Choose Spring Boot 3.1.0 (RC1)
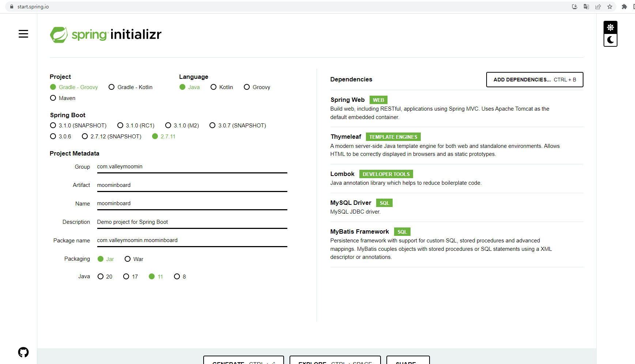Image resolution: width=635 pixels, height=364 pixels. pyautogui.click(x=136, y=125)
